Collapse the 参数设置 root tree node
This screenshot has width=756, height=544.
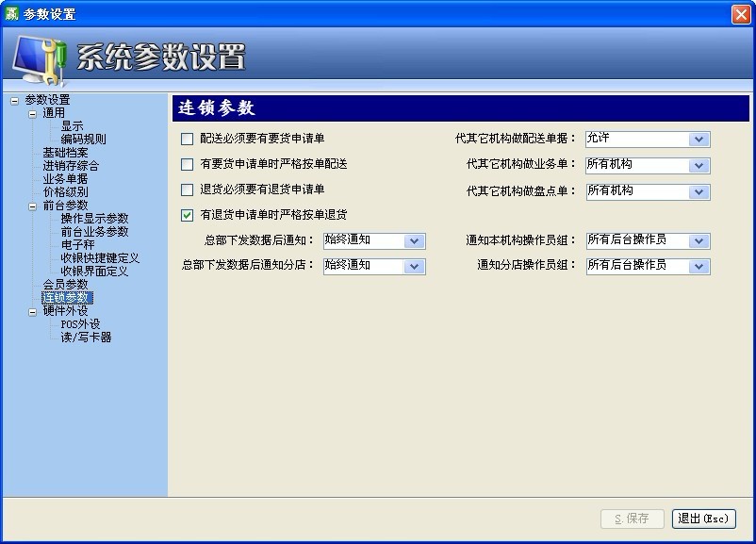point(14,101)
